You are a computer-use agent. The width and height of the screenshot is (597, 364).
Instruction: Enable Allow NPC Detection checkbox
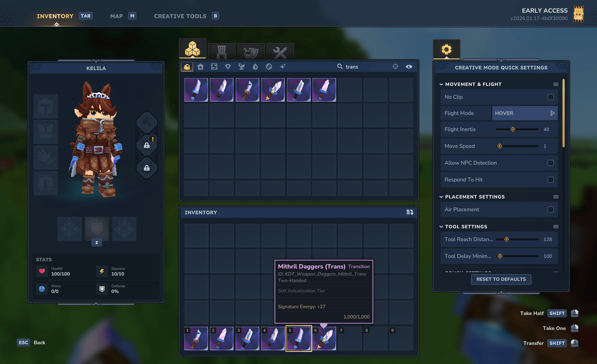[x=551, y=163]
